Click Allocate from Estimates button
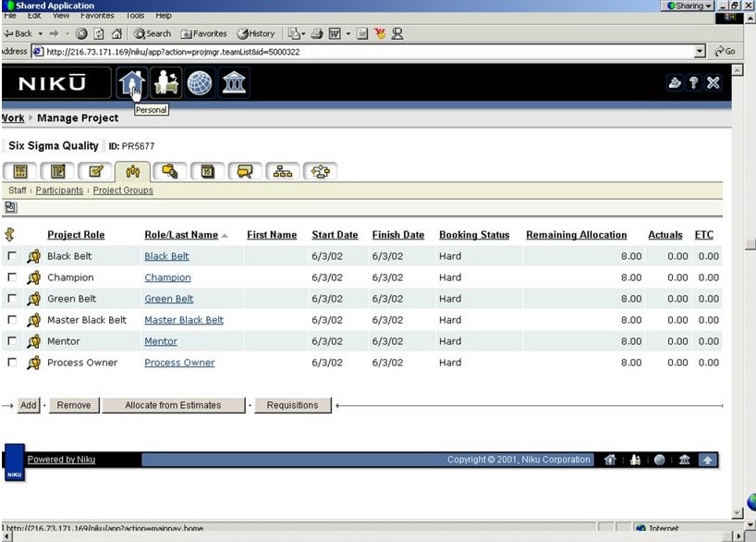Image resolution: width=756 pixels, height=542 pixels. 173,405
